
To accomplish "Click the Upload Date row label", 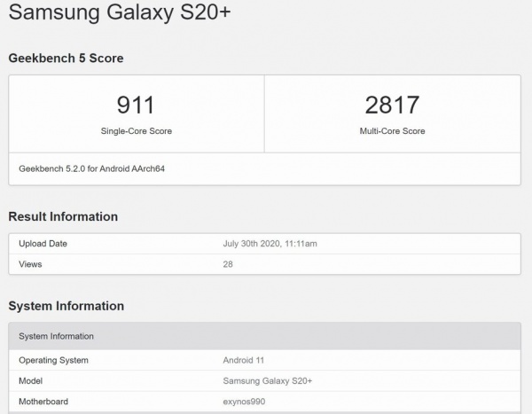I will [x=43, y=244].
